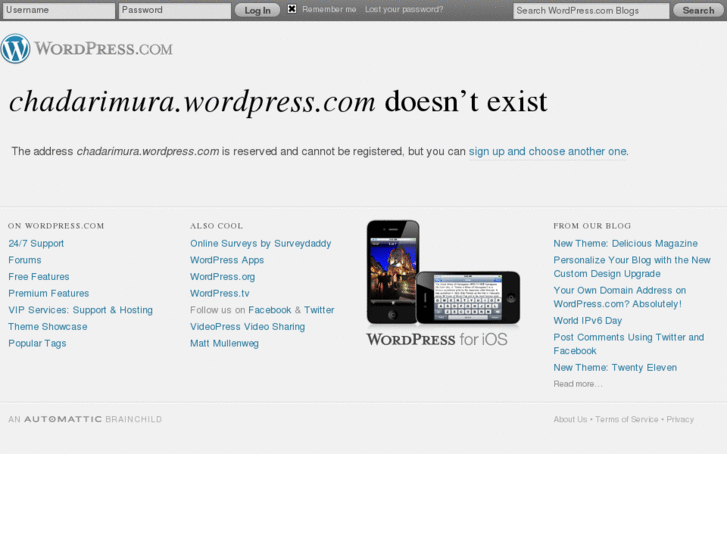Open Post Comments Using Twitter and Facebook post
Viewport: 727px width, 545px height.
click(x=629, y=344)
